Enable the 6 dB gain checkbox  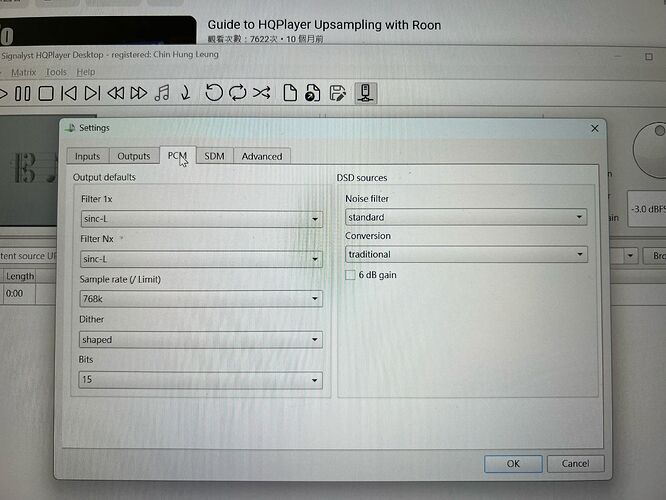(350, 275)
